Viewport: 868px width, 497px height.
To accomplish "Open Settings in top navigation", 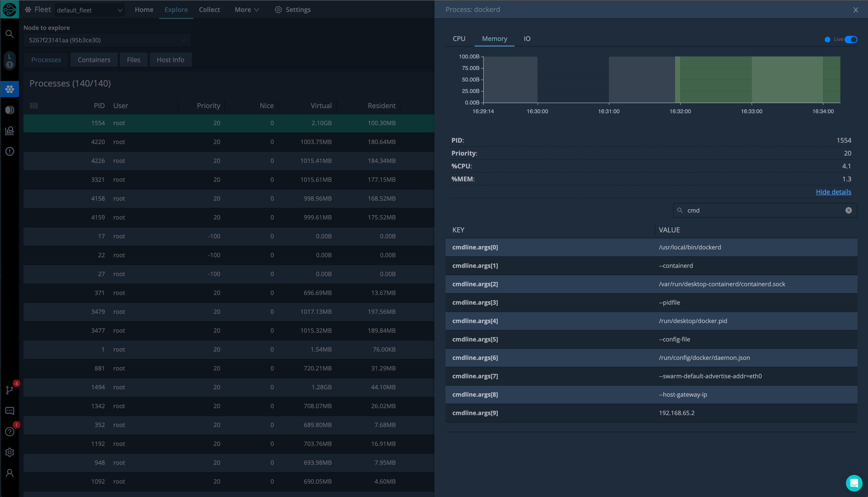I will point(293,10).
